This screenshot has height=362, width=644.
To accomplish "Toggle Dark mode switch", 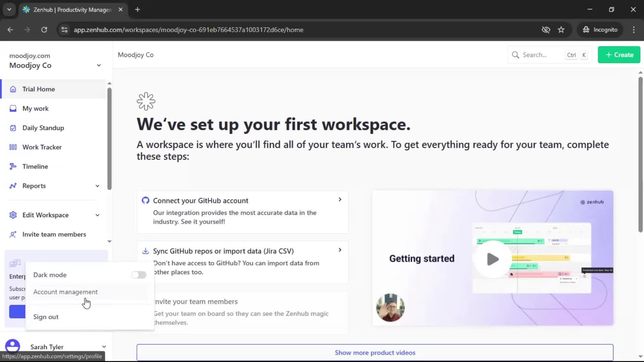I will coord(139,275).
